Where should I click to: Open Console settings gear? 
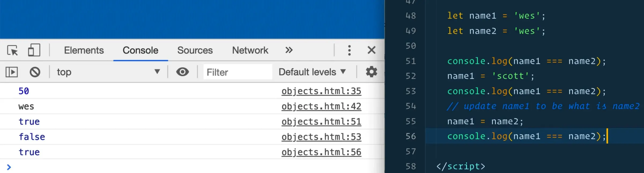(x=371, y=72)
